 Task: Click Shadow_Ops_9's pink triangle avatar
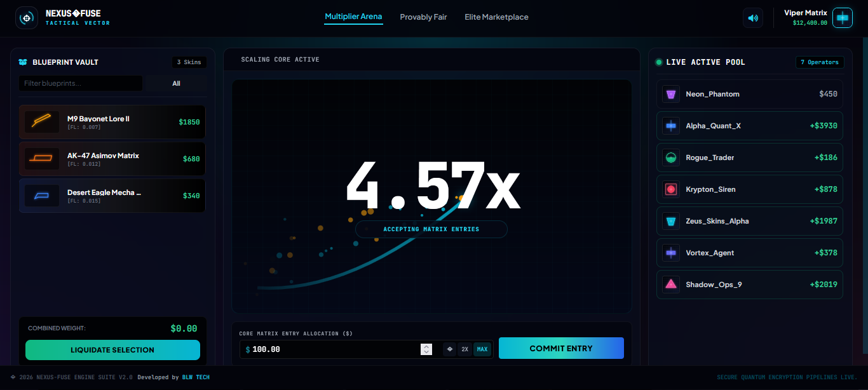[x=671, y=285]
